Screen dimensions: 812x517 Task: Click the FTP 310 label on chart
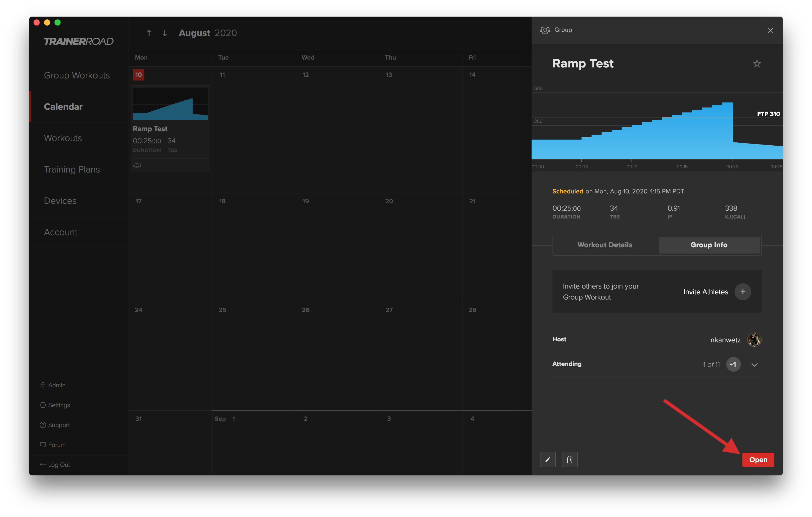point(768,114)
